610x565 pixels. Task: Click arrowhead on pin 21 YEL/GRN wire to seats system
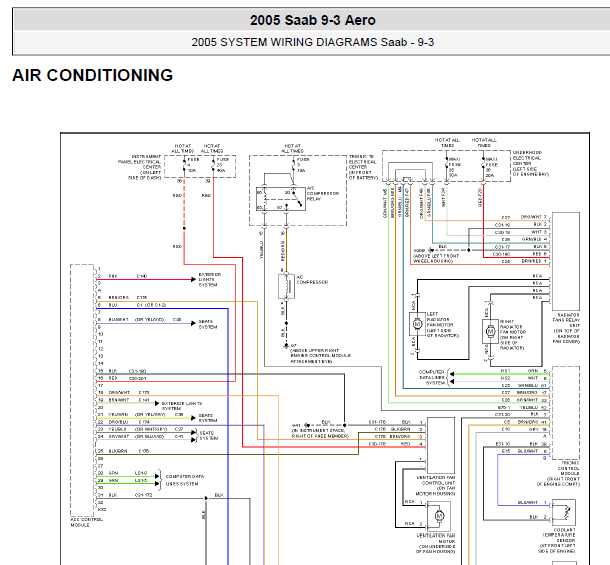[193, 418]
